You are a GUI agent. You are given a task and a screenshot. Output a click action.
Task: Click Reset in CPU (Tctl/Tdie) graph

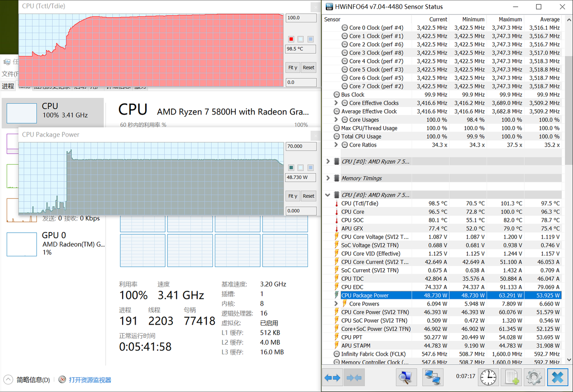[308, 67]
